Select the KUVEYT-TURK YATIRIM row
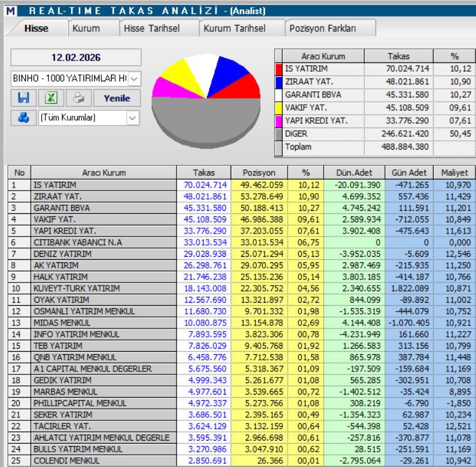 point(242,289)
